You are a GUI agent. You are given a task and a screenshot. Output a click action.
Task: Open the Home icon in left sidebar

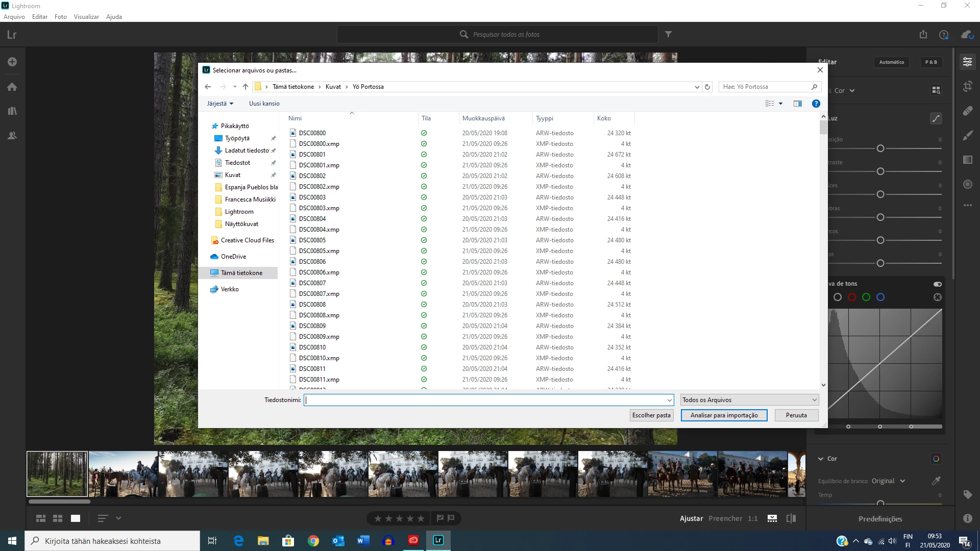12,87
